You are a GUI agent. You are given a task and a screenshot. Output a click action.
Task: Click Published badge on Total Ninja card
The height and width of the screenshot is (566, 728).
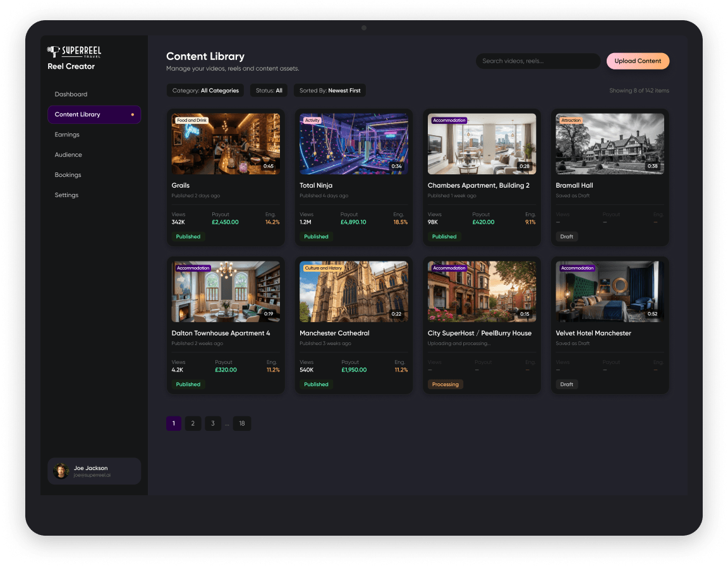pyautogui.click(x=316, y=237)
